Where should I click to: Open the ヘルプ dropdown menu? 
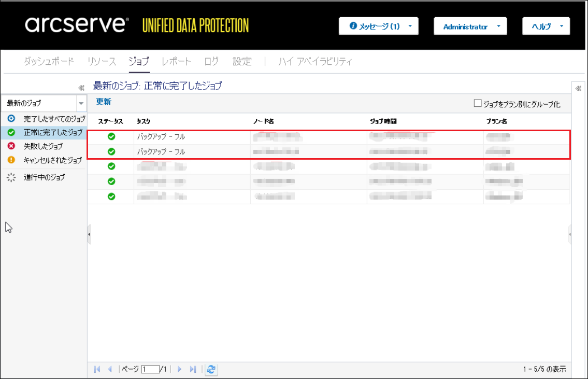click(546, 26)
